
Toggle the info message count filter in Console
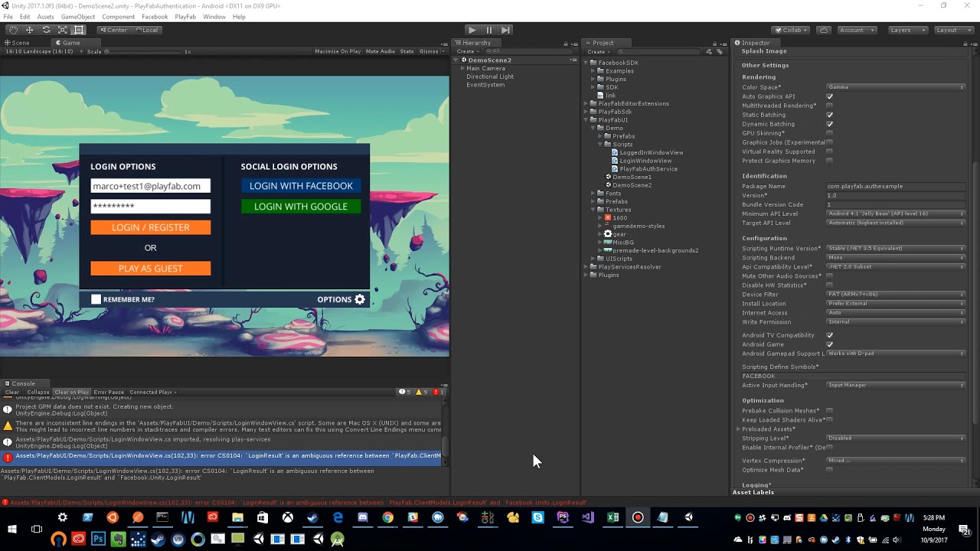405,392
